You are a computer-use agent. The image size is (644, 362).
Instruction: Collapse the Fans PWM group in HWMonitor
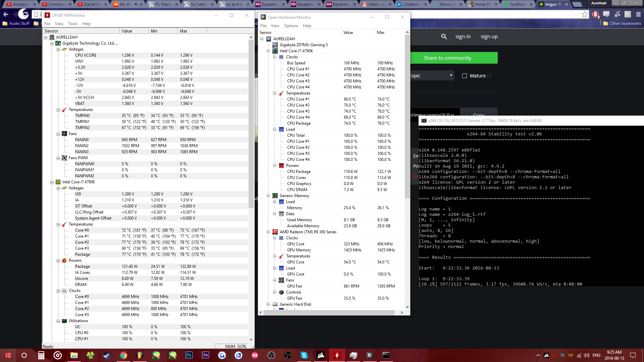(x=58, y=158)
